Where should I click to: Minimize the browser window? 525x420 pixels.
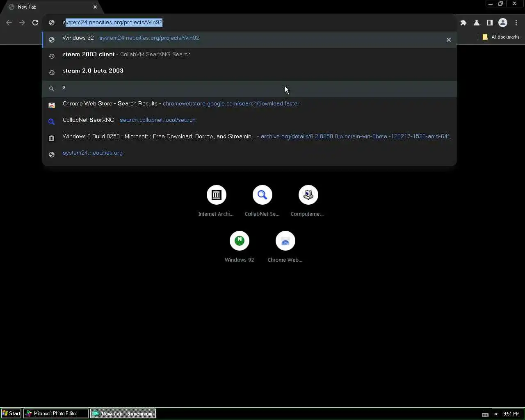click(x=490, y=4)
